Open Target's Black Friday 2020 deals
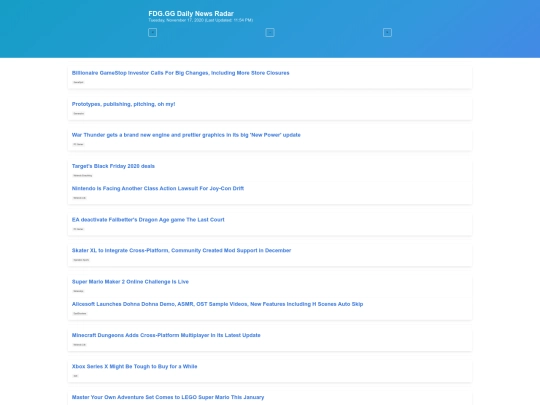 pyautogui.click(x=113, y=166)
